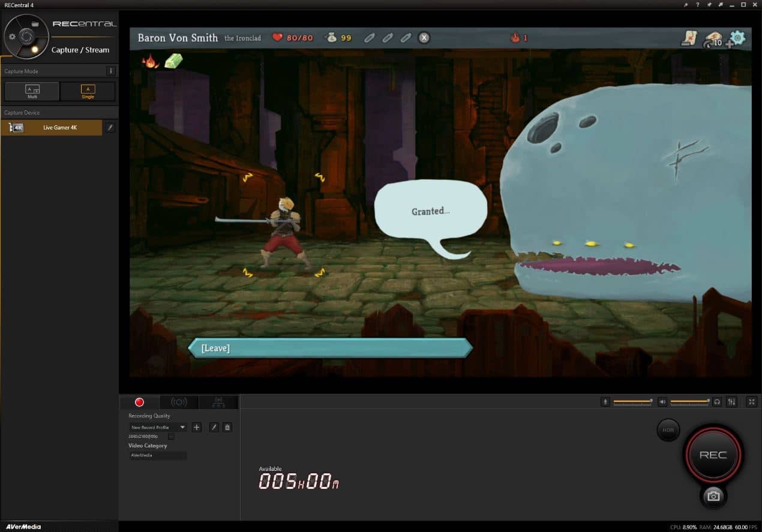
Task: Open the audio mixer settings icon
Action: [731, 402]
